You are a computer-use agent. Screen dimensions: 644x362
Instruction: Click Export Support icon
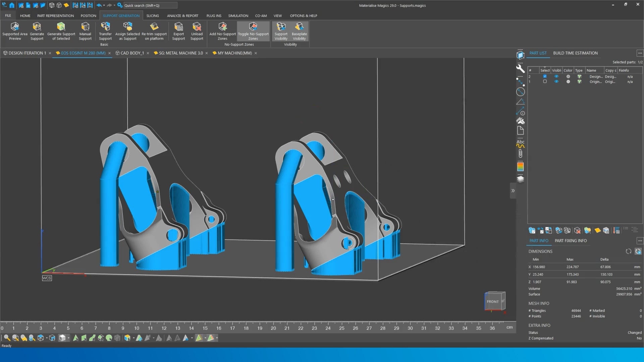[x=178, y=27]
